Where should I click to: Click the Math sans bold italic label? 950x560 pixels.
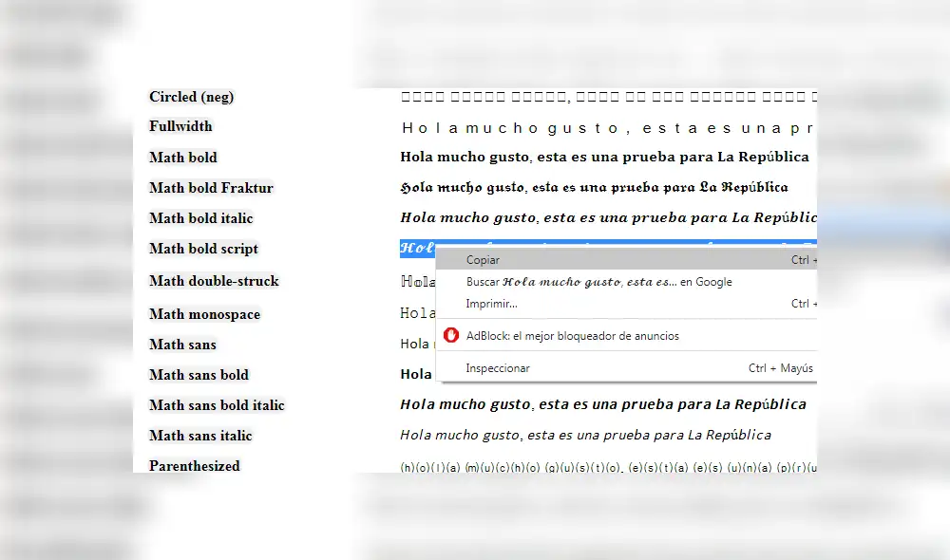point(217,405)
